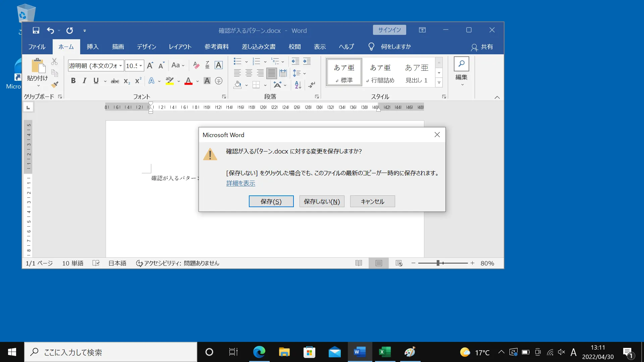Viewport: 644px width, 362px height.
Task: Open the font size dropdown
Action: (141, 66)
